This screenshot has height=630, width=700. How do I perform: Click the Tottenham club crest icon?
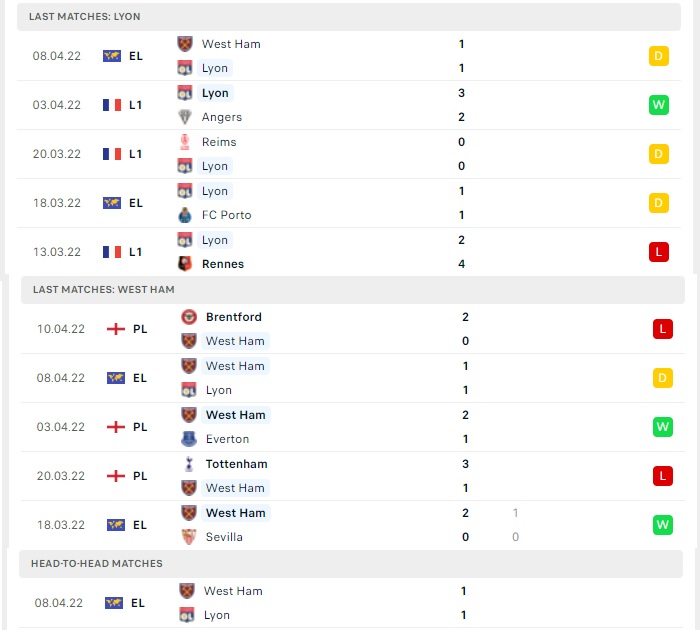[188, 464]
